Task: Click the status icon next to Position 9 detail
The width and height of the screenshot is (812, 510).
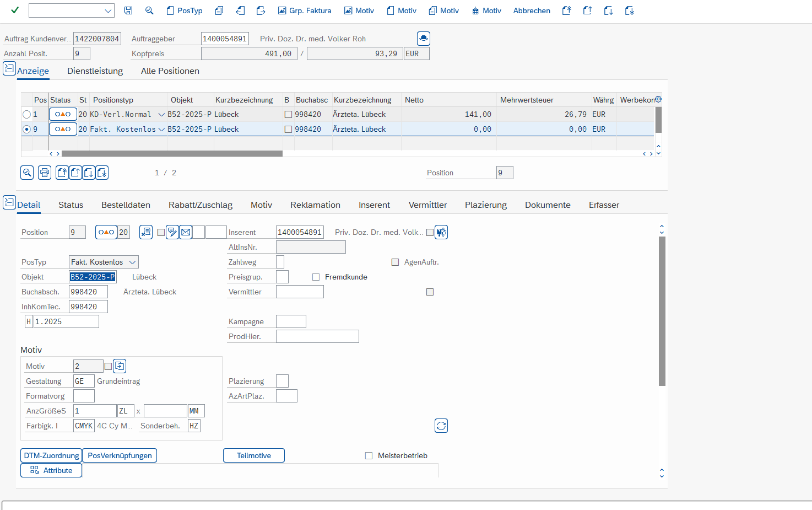Action: coord(106,232)
